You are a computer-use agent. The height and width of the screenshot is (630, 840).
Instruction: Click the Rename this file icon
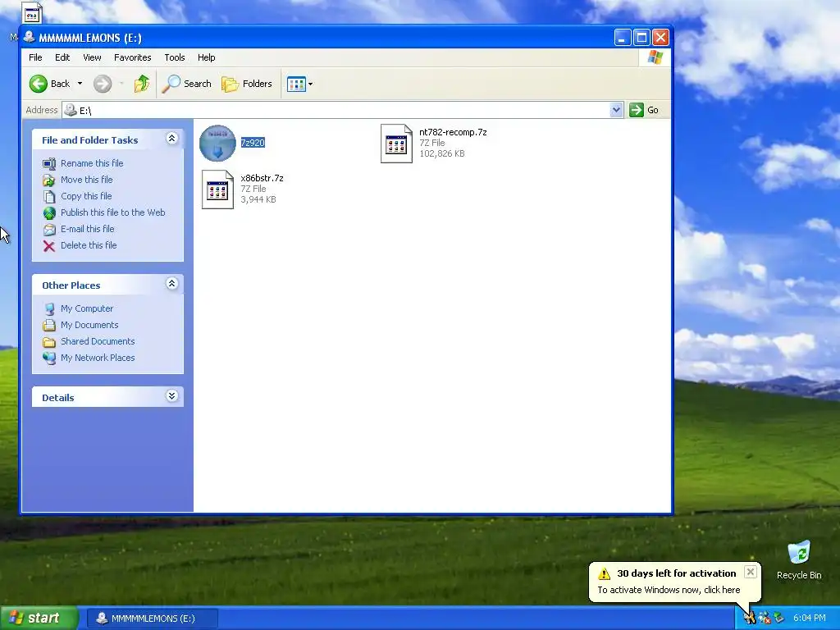(x=49, y=163)
